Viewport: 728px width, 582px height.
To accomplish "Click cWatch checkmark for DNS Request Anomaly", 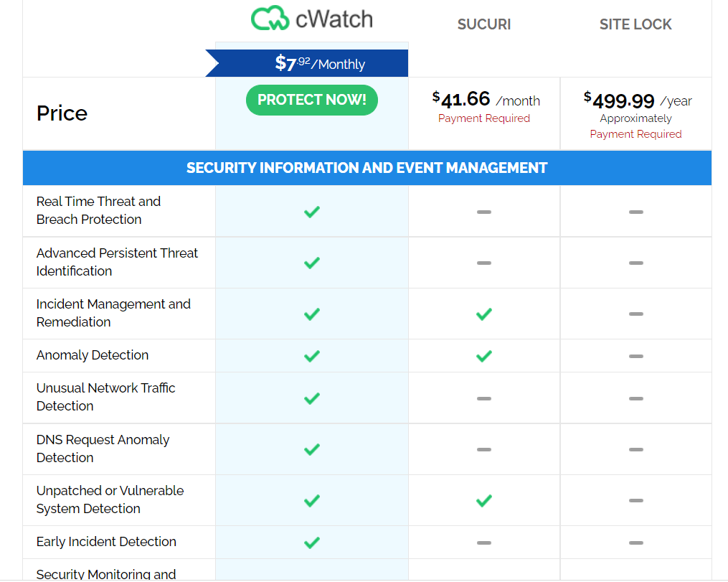I will coord(311,450).
